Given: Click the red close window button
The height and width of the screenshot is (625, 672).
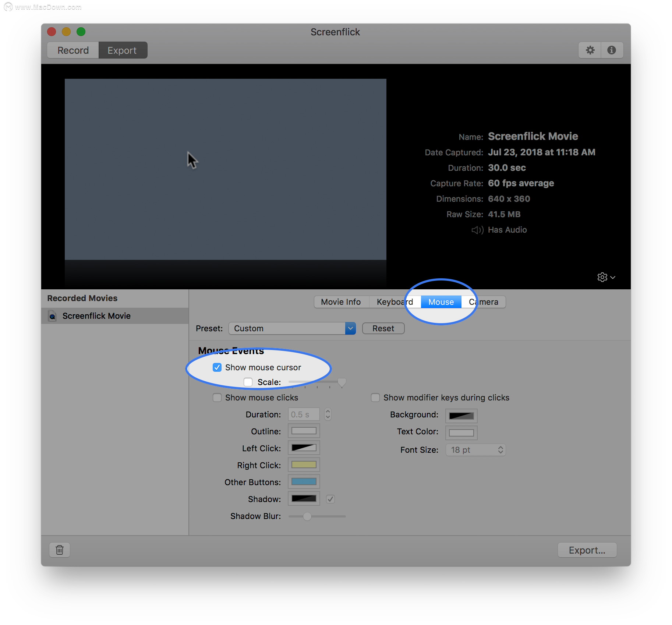Looking at the screenshot, I should [52, 32].
